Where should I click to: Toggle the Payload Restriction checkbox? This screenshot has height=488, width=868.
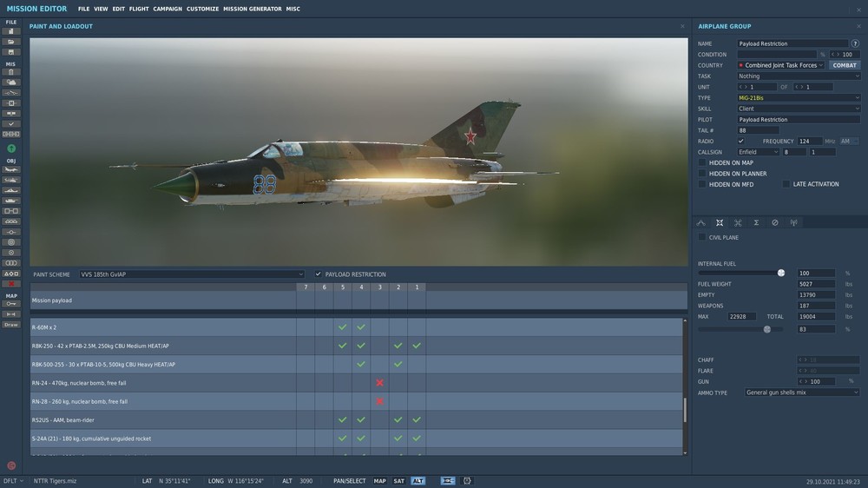(x=319, y=274)
